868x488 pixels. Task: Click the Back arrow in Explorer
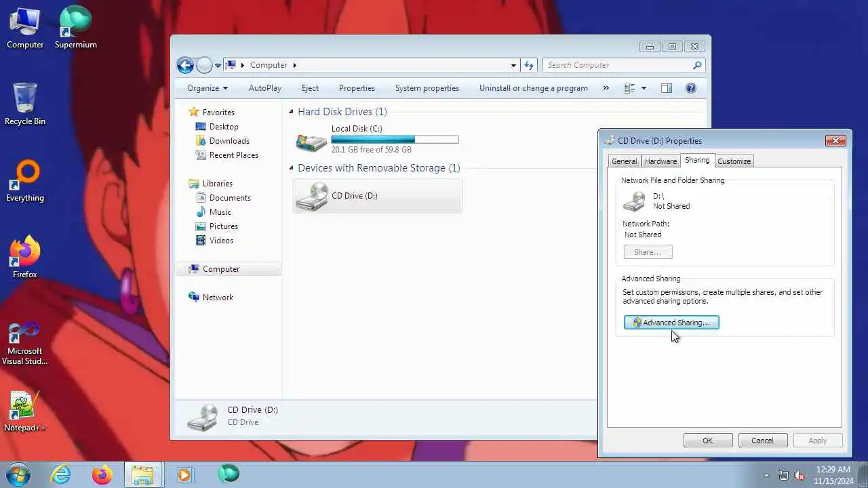point(185,65)
